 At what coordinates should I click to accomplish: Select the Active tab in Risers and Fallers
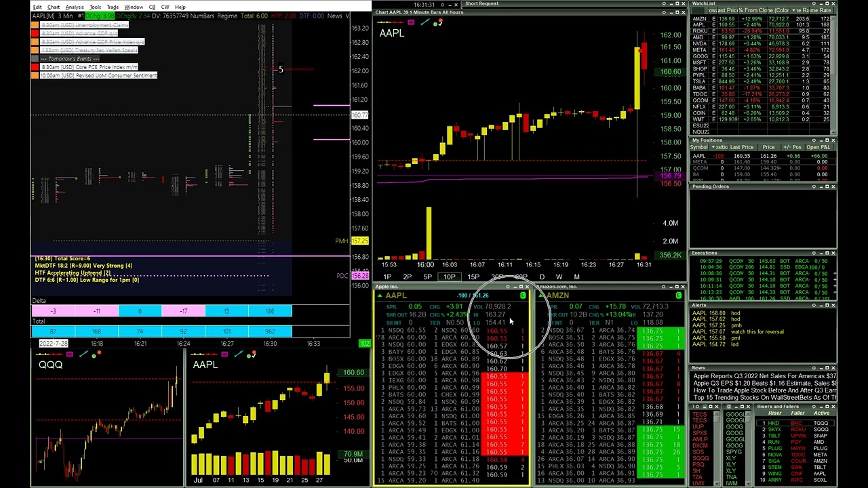(821, 413)
